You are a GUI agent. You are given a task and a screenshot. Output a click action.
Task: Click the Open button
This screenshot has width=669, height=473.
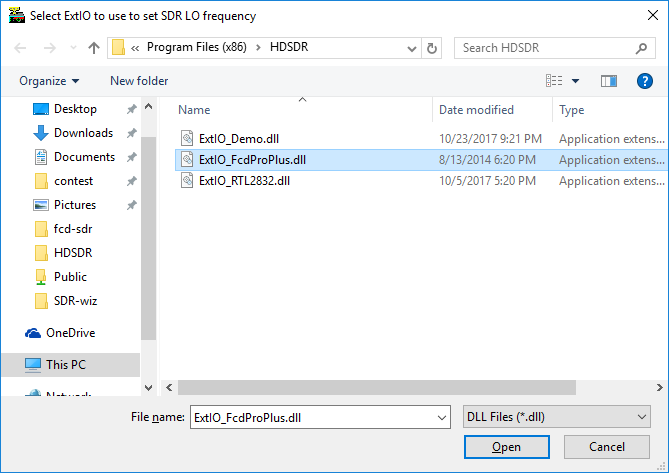point(506,447)
